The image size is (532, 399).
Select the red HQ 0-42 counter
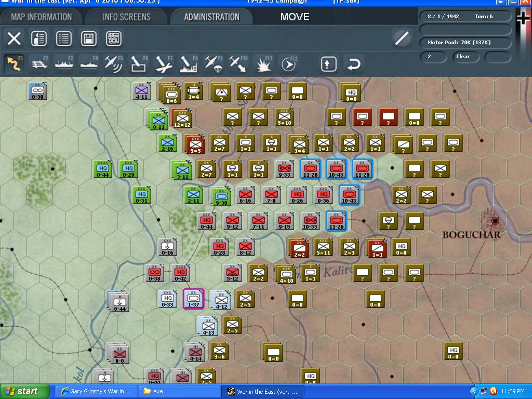tap(180, 273)
